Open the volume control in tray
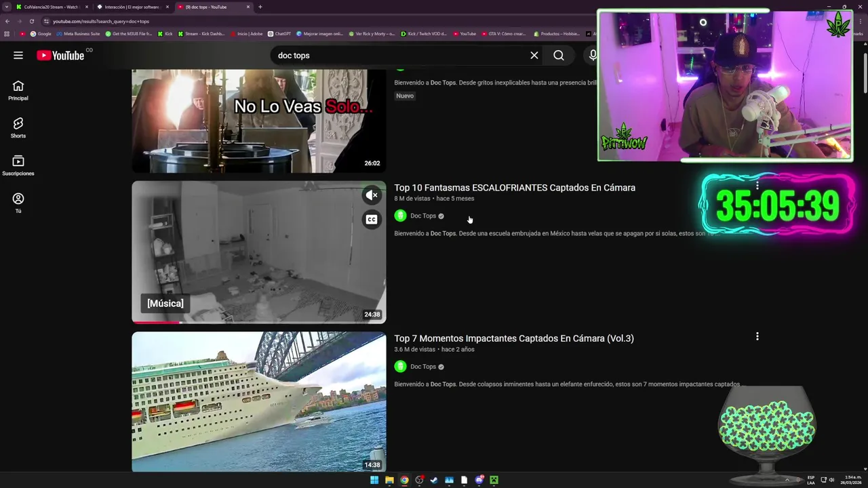The image size is (868, 488). (832, 480)
